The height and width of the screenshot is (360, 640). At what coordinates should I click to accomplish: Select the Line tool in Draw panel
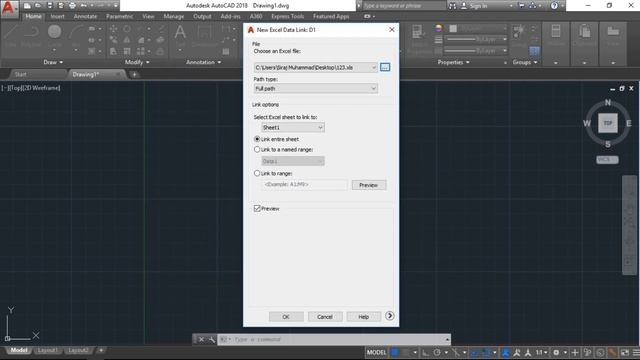click(10, 35)
